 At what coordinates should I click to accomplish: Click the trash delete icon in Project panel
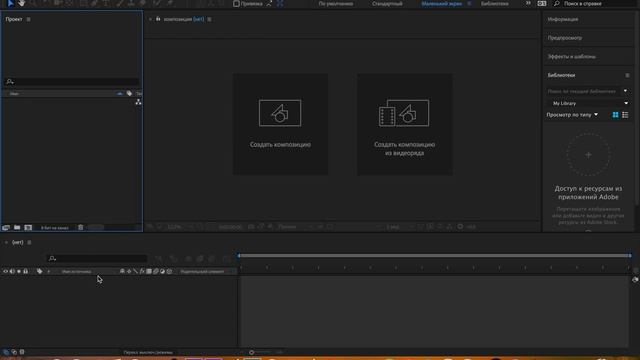click(80, 227)
